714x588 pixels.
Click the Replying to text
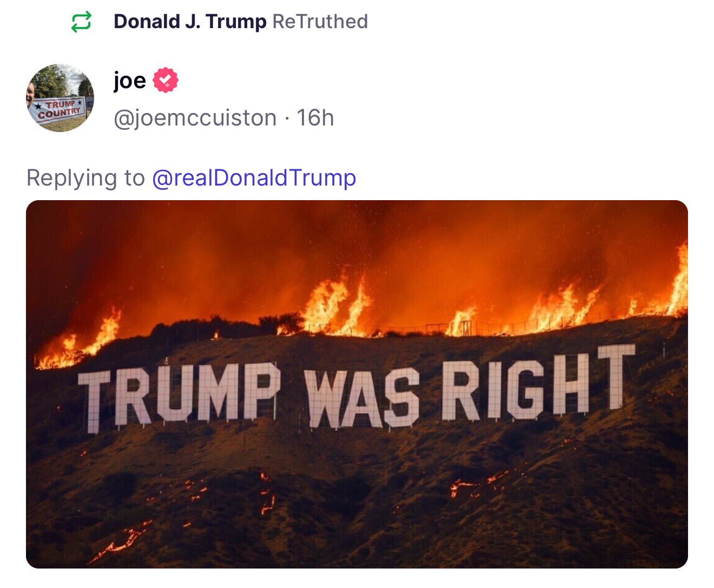86,178
